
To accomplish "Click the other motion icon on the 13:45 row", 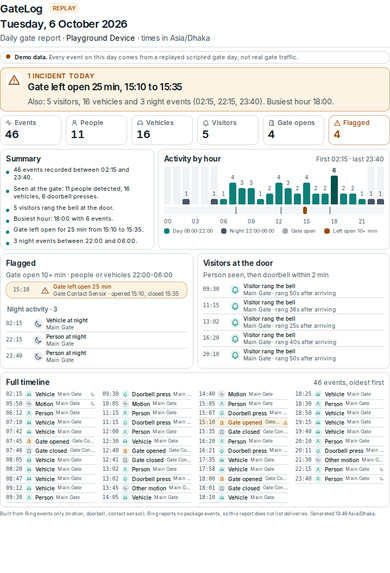I will 125,488.
